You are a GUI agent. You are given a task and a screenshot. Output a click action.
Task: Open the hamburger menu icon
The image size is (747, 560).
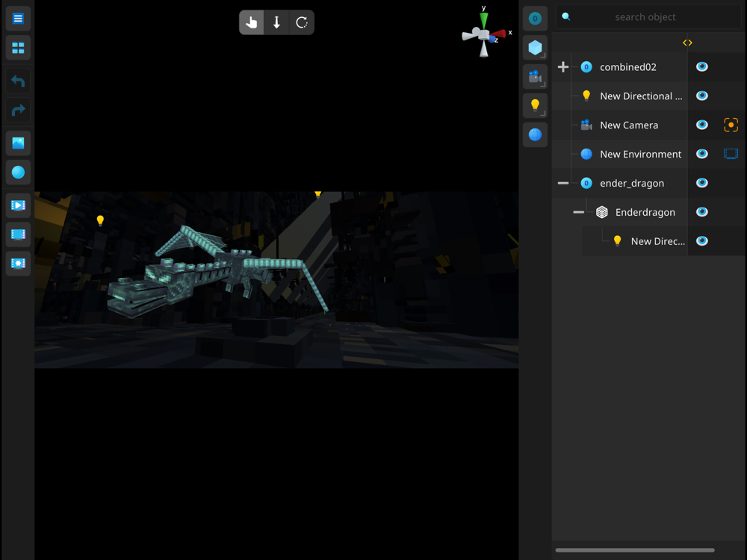(x=18, y=19)
